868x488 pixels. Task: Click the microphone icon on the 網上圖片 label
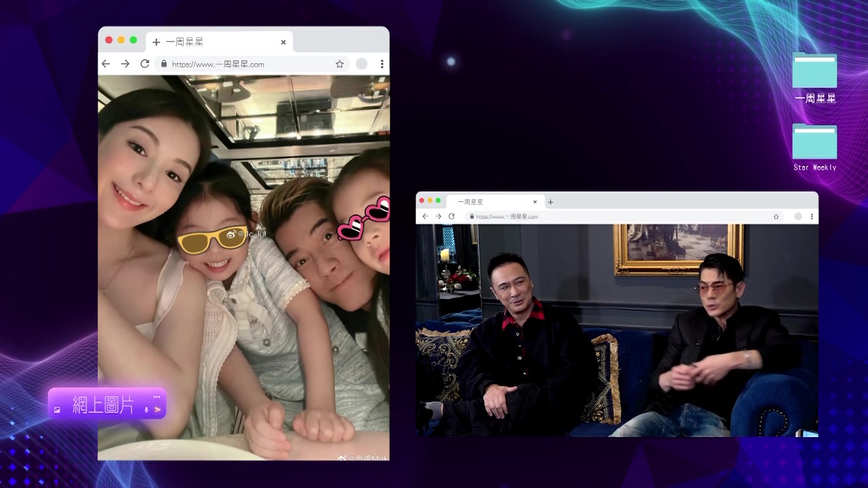(146, 409)
